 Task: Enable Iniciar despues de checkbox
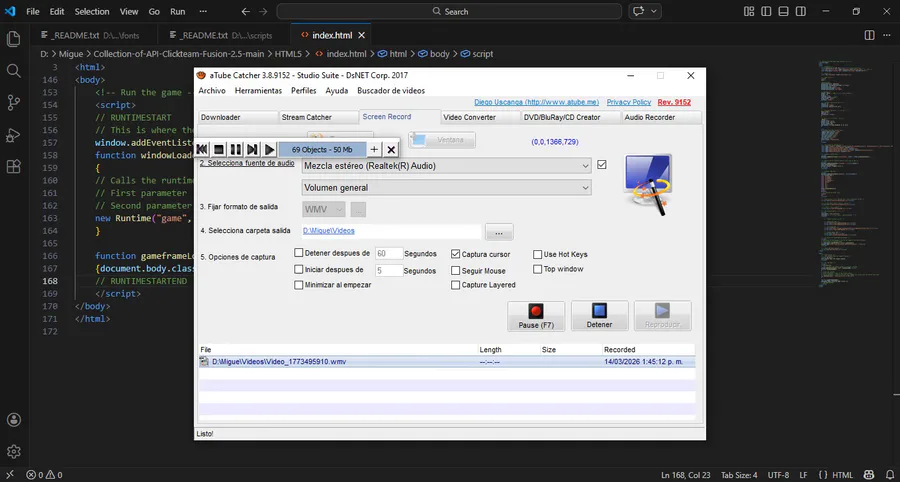(298, 269)
